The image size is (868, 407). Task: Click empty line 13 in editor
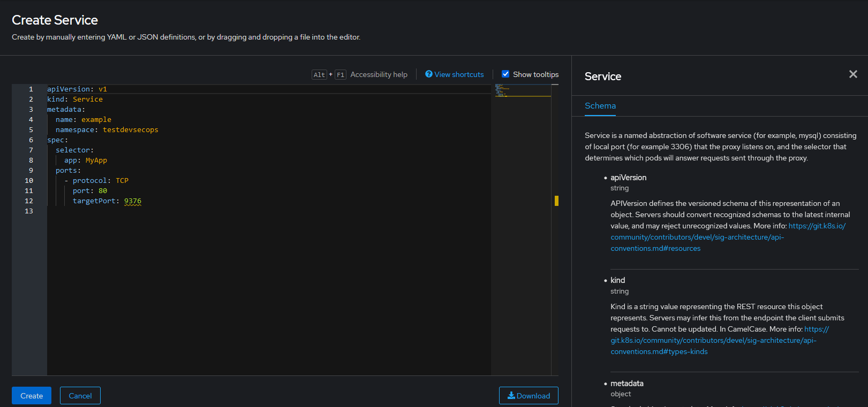(268, 211)
